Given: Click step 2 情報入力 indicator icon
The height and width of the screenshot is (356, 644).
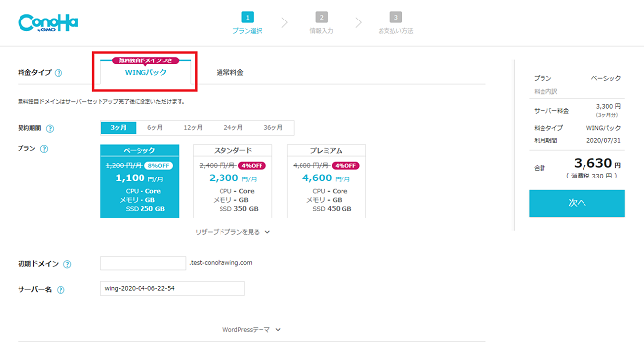Looking at the screenshot, I should 322,18.
